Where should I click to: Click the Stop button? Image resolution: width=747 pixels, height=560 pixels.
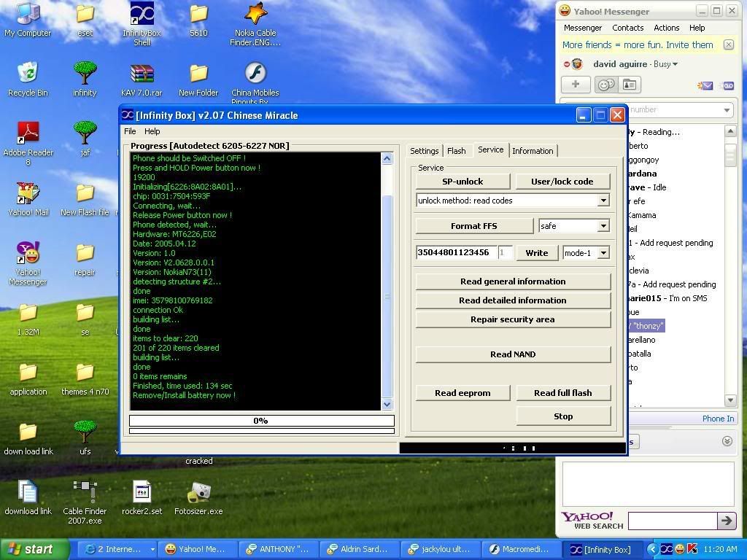(x=563, y=416)
